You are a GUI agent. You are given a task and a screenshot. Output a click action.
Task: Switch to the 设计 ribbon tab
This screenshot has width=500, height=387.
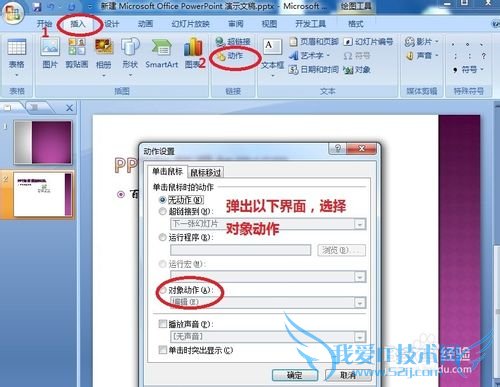(112, 24)
